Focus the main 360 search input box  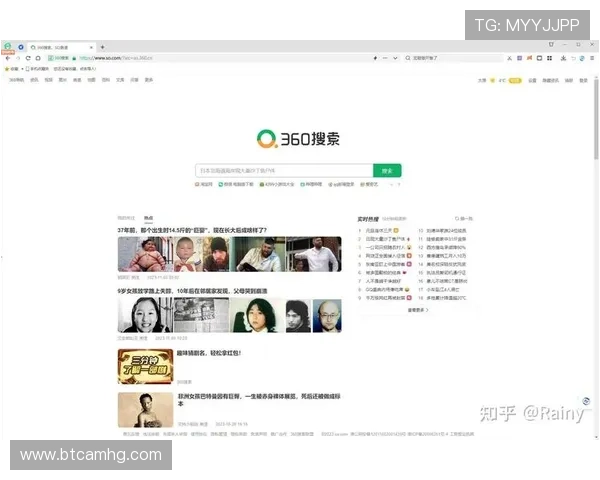coord(284,170)
